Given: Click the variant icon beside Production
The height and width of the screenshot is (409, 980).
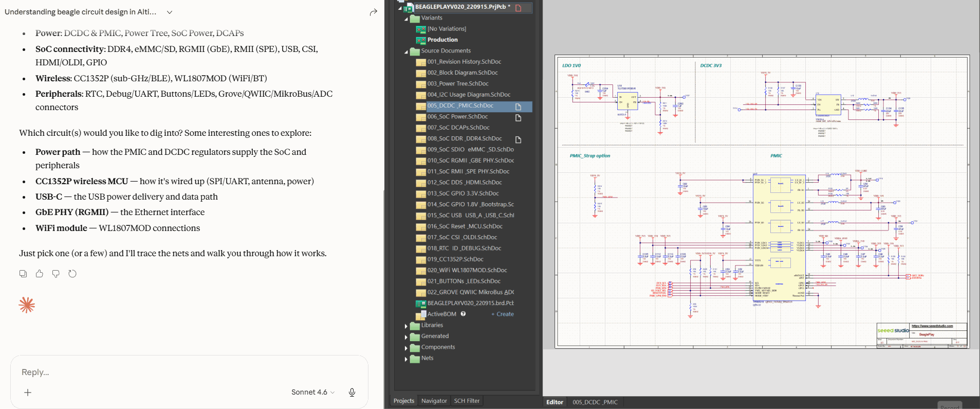Looking at the screenshot, I should (x=421, y=40).
